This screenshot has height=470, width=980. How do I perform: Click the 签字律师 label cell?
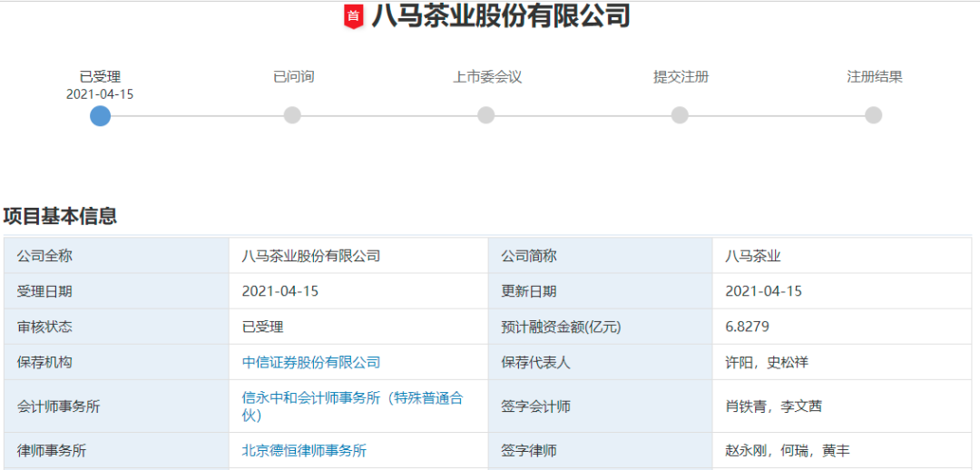(x=601, y=450)
